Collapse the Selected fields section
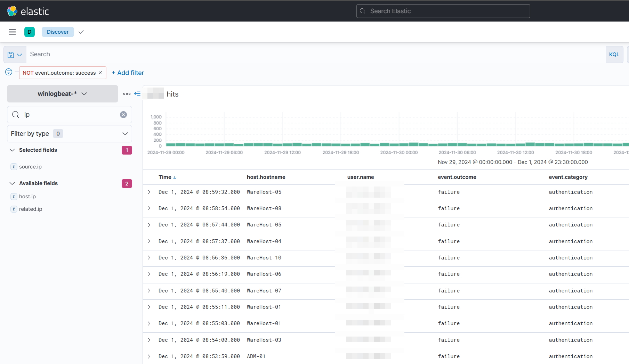Image resolution: width=629 pixels, height=364 pixels. pyautogui.click(x=12, y=150)
